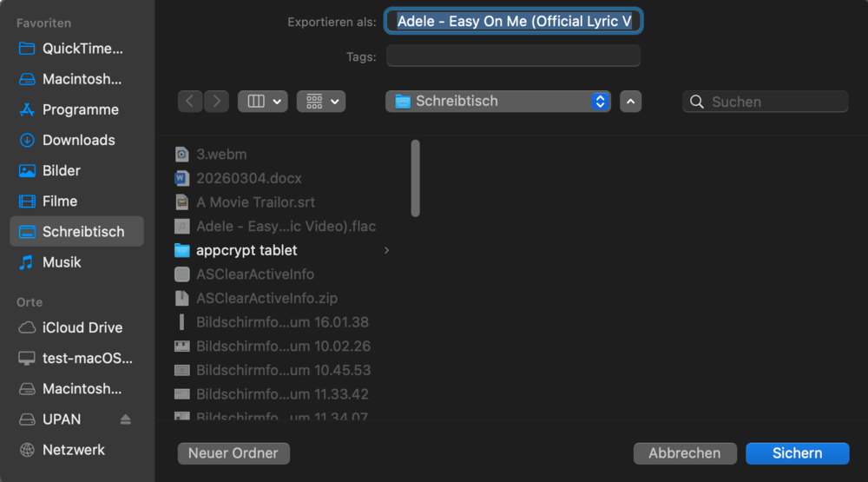Click the Abbrechen button
Image resolution: width=868 pixels, height=482 pixels.
[x=685, y=453]
